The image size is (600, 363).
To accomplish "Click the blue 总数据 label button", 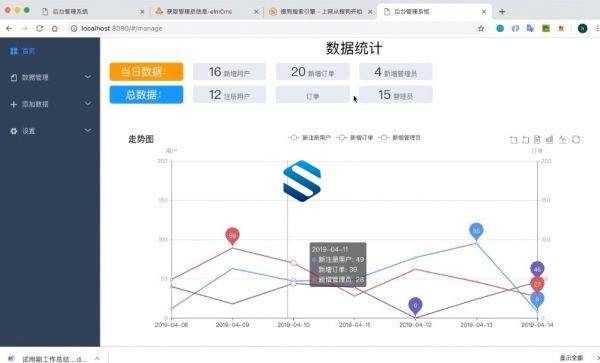I will [x=146, y=95].
